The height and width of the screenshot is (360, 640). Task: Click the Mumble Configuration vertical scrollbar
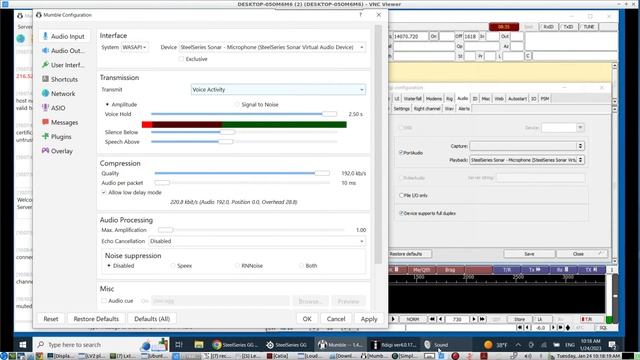[378, 145]
